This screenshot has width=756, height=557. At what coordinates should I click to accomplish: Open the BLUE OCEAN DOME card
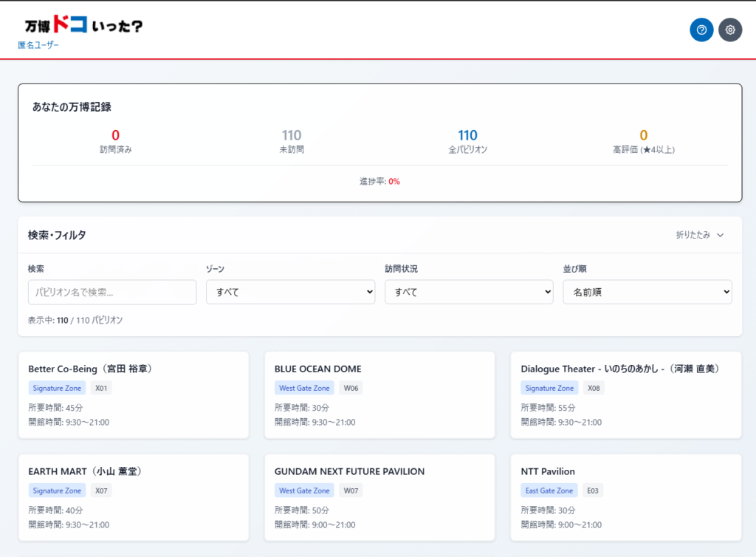(379, 395)
